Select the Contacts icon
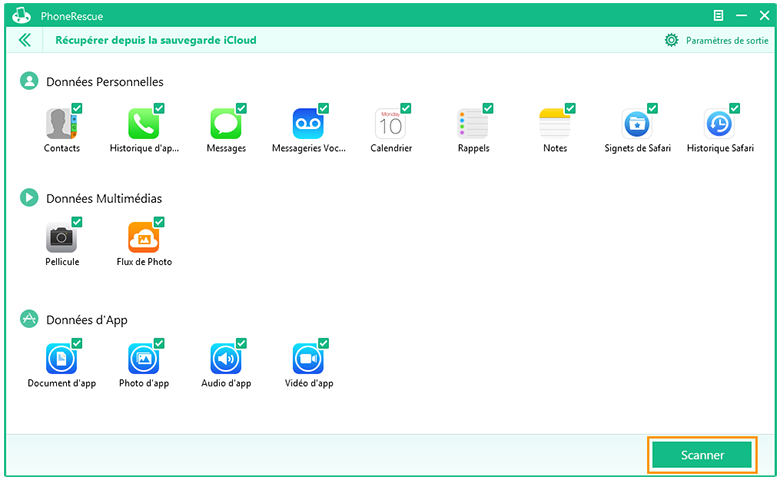 click(x=61, y=123)
